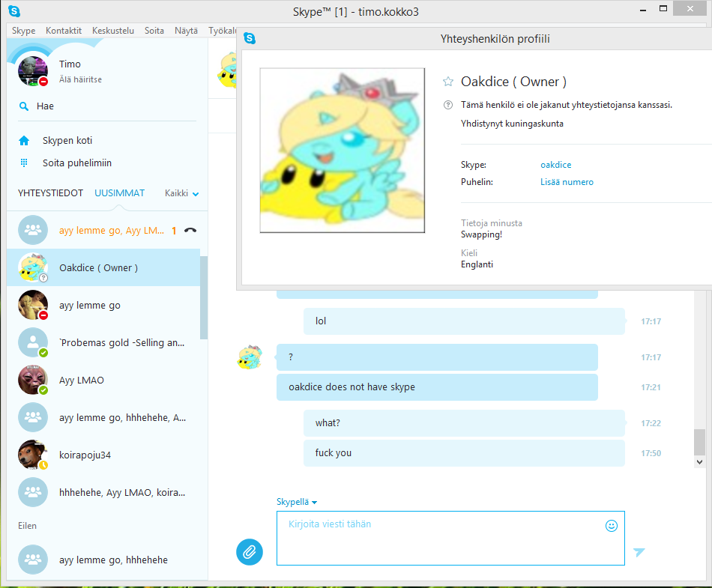The image size is (712, 588).
Task: Click the oakdice Skype name link
Action: [556, 165]
